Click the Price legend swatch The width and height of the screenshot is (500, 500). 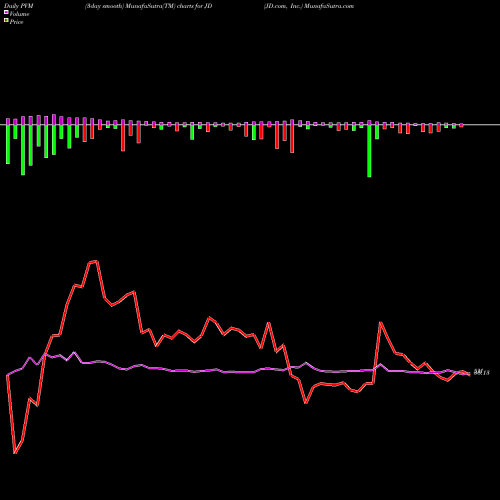6,20
